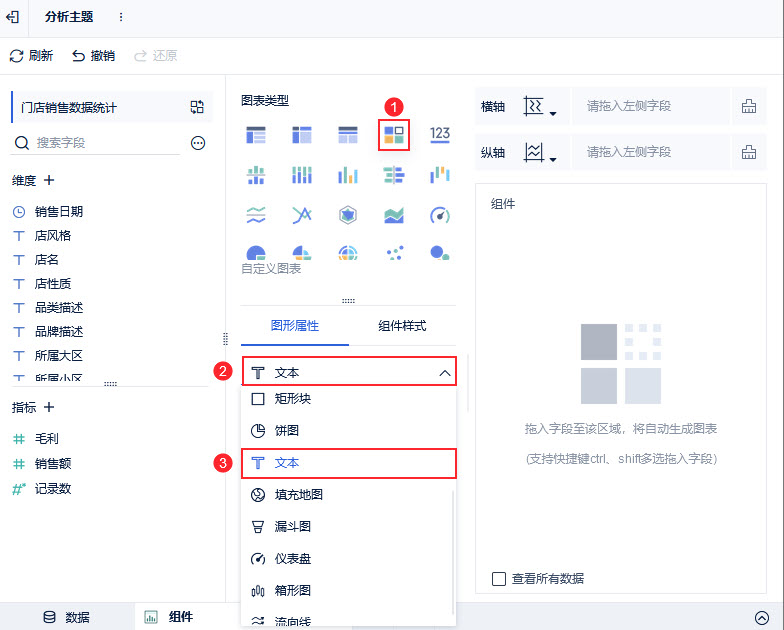Check the 查看所有数据 checkbox

(x=498, y=579)
